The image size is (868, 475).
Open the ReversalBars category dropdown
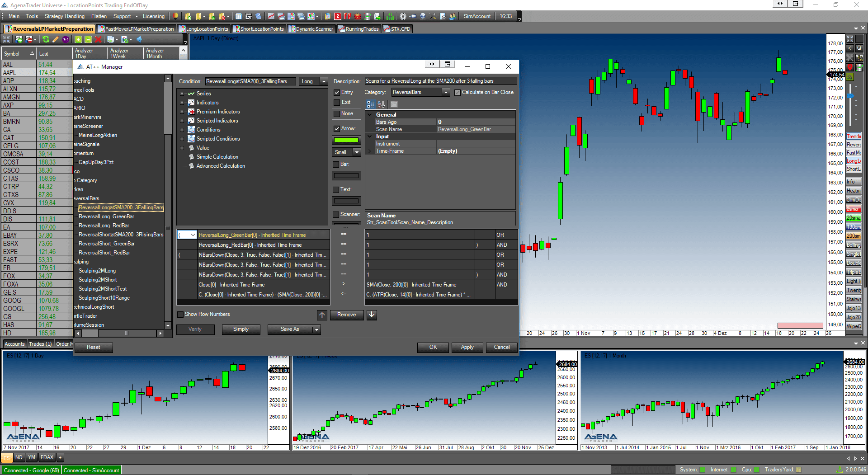click(x=446, y=92)
